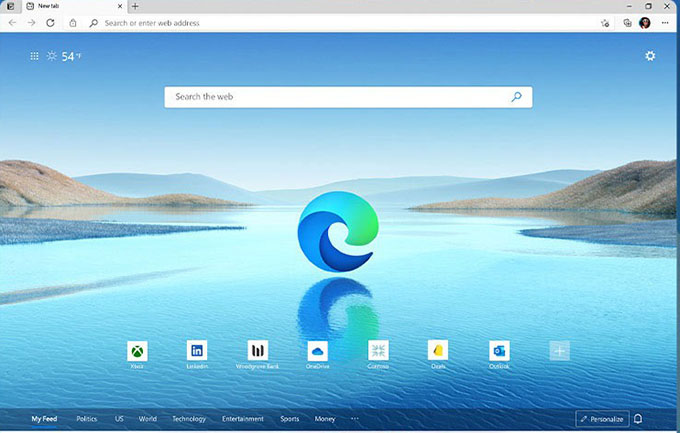680x433 pixels.
Task: Switch to the Technology feed tab
Action: [x=189, y=419]
